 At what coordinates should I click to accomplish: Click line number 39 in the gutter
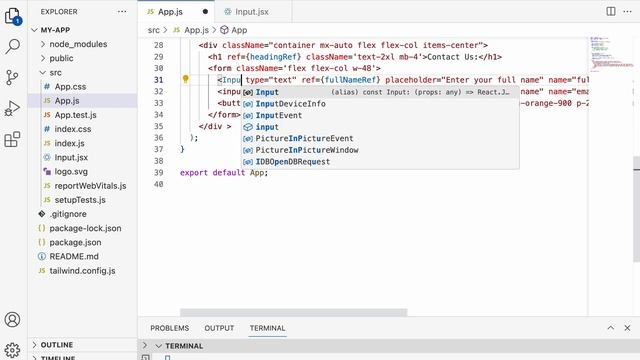[x=159, y=173]
